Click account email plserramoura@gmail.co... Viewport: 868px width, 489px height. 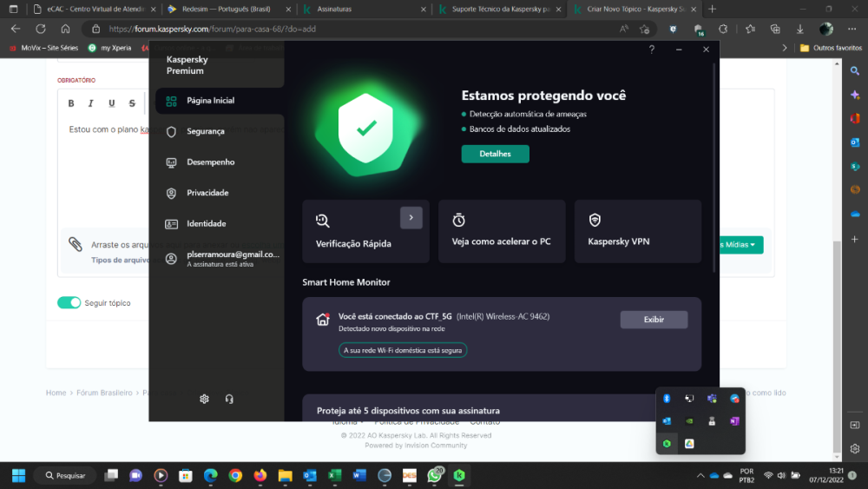(233, 254)
